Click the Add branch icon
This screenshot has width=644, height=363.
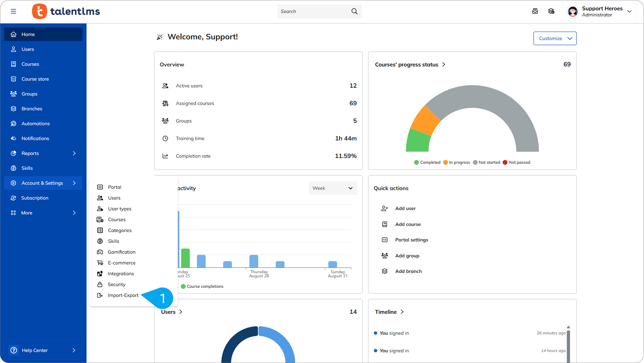tap(385, 271)
